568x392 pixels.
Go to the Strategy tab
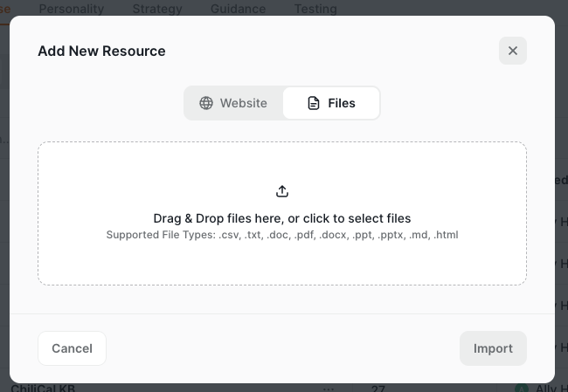157,9
